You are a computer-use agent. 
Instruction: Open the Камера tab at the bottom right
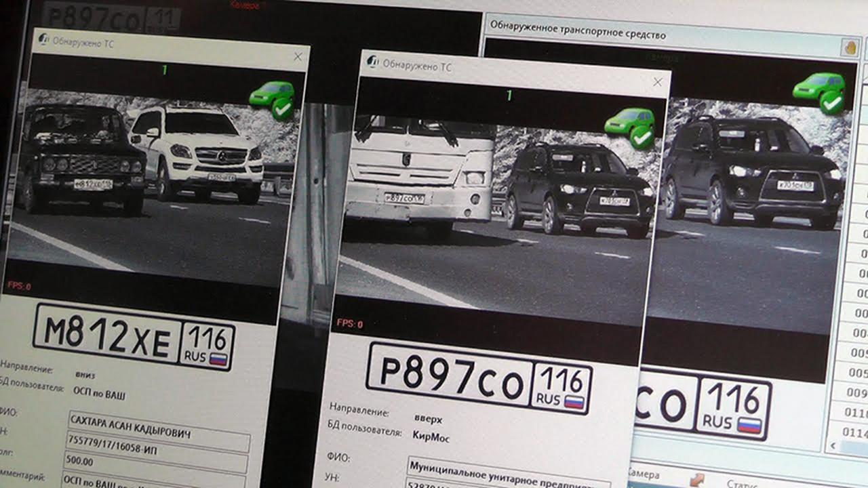coord(643,473)
